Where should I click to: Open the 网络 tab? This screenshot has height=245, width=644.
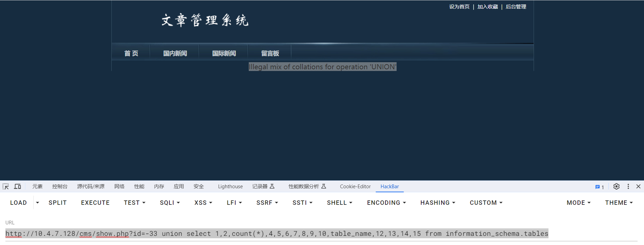pyautogui.click(x=119, y=187)
